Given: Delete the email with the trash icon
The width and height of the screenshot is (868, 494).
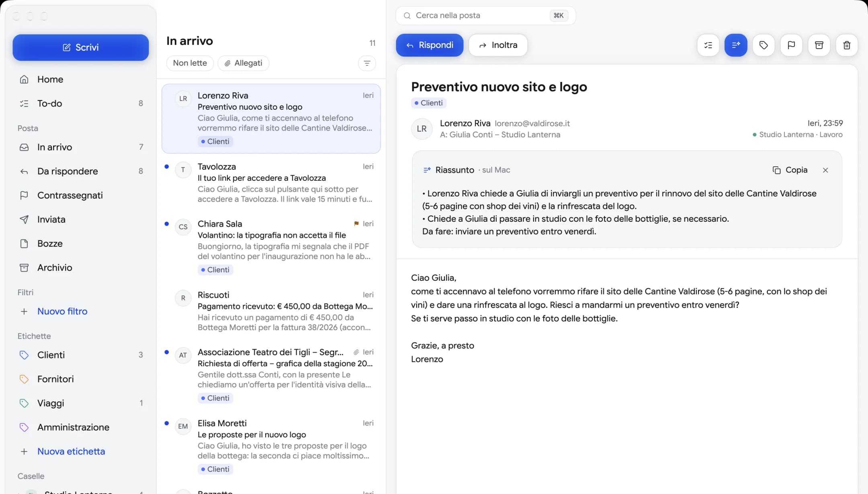Looking at the screenshot, I should point(847,45).
